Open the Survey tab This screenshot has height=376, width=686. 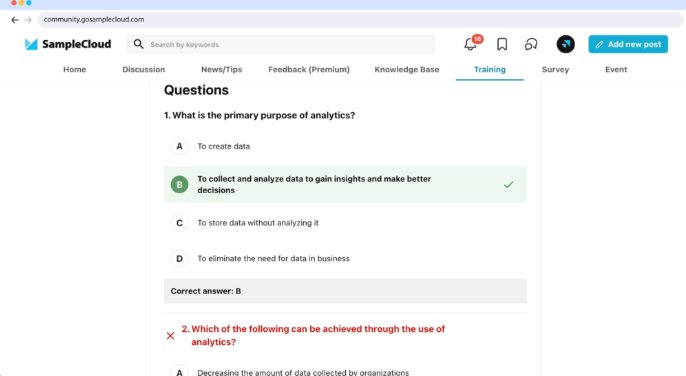pyautogui.click(x=555, y=70)
